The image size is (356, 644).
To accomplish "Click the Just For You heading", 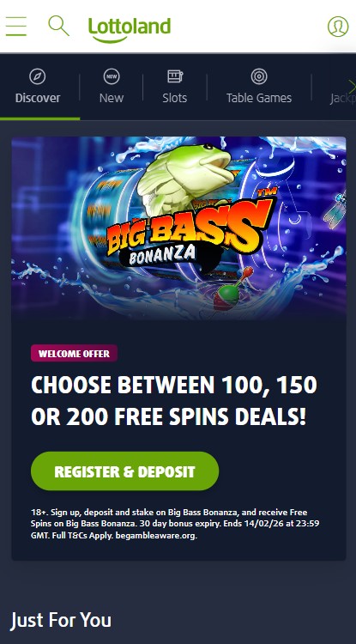I will [61, 620].
